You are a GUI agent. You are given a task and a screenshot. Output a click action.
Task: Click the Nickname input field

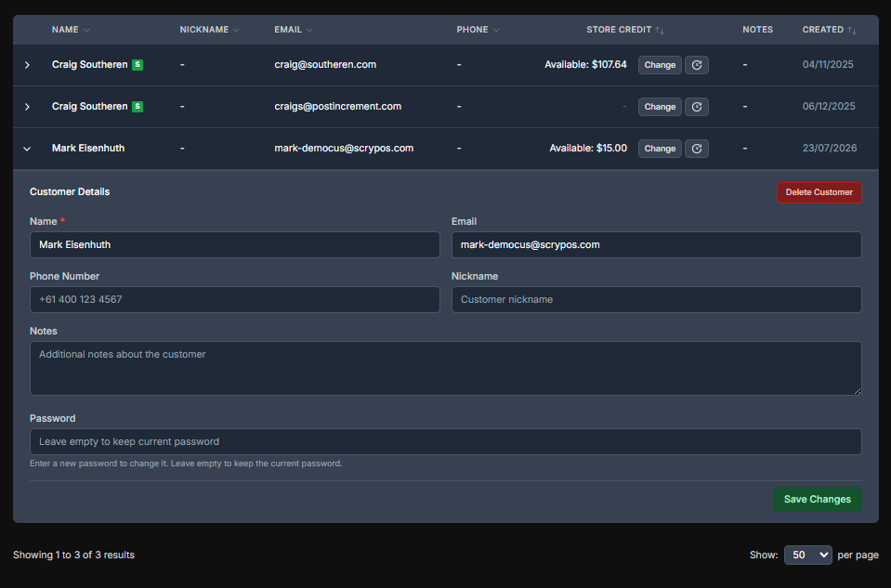(x=656, y=299)
